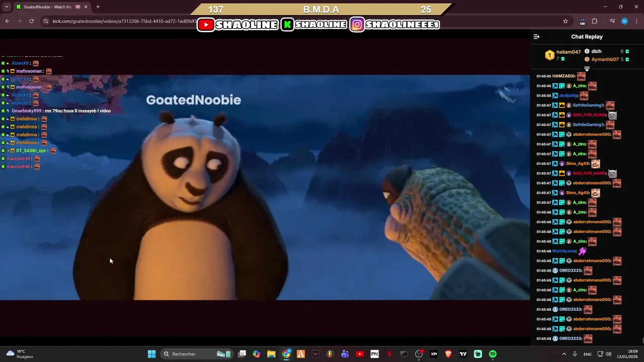Screen dimensions: 644x362
Task: Switch to Chrome on taskbar
Action: pos(286,354)
